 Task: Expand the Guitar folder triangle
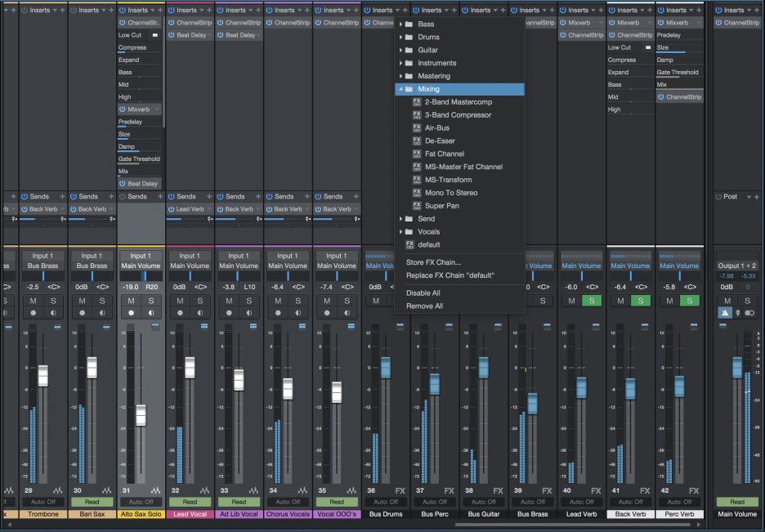point(401,50)
